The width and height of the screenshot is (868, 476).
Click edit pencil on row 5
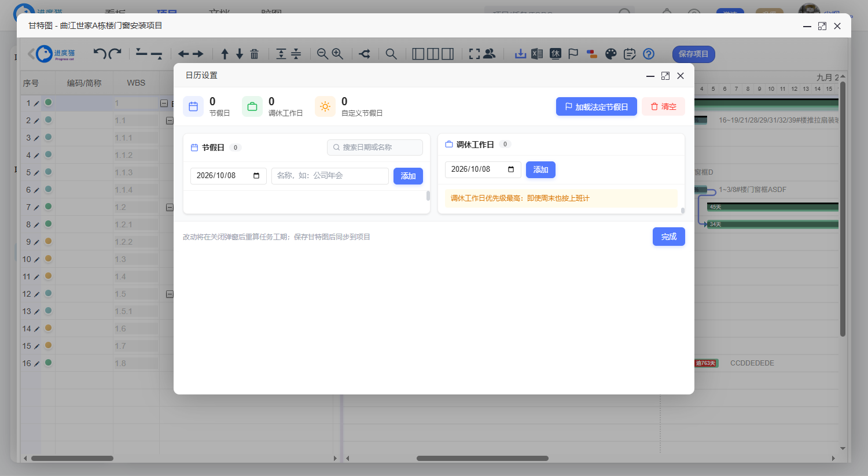pyautogui.click(x=36, y=173)
